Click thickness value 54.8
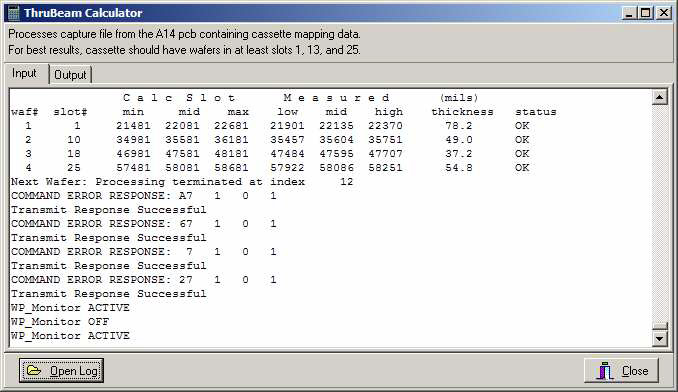Screen dimensions: 678x392 [x=459, y=167]
